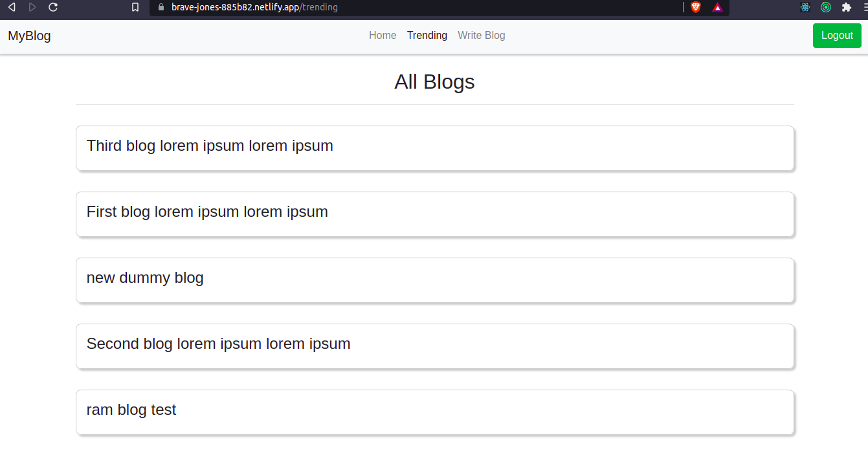
Task: Click the Brave Rewards triangle icon
Action: click(717, 7)
